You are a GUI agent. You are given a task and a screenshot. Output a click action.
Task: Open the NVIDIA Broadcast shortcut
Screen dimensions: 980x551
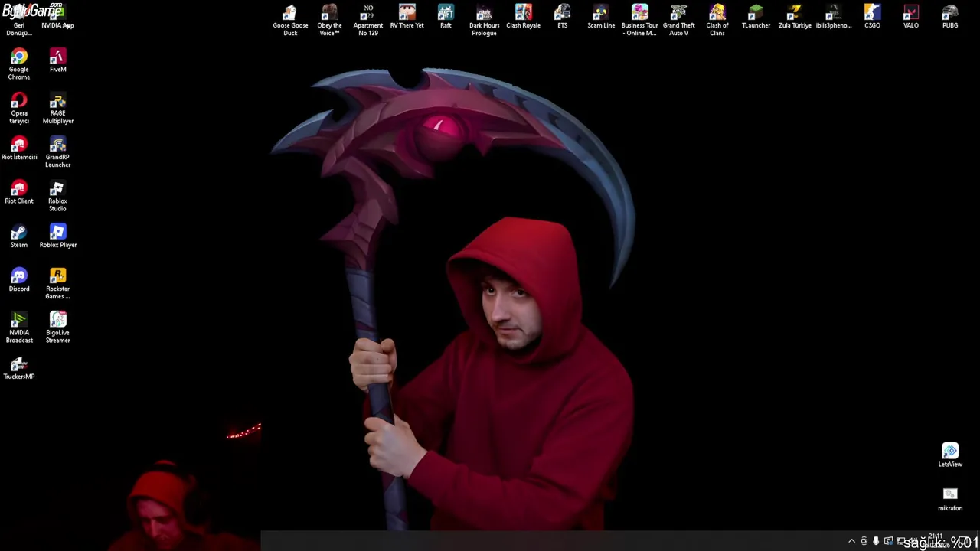click(x=19, y=328)
